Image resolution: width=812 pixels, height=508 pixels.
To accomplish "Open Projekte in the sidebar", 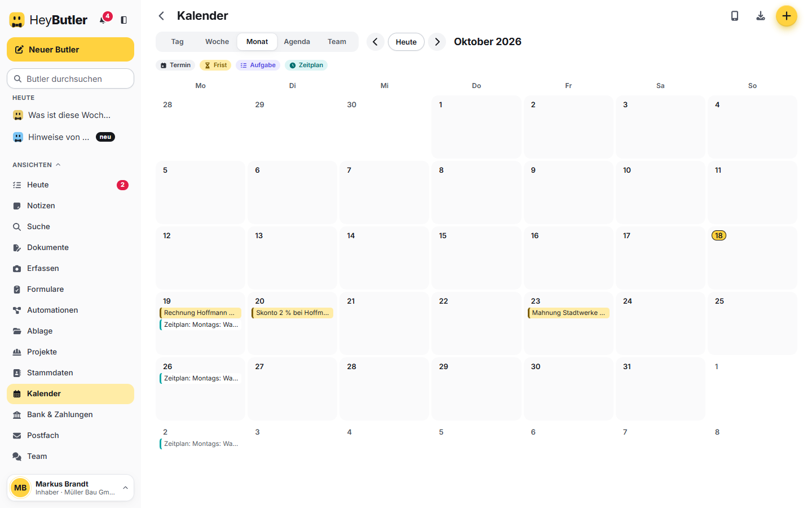I will [x=70, y=352].
